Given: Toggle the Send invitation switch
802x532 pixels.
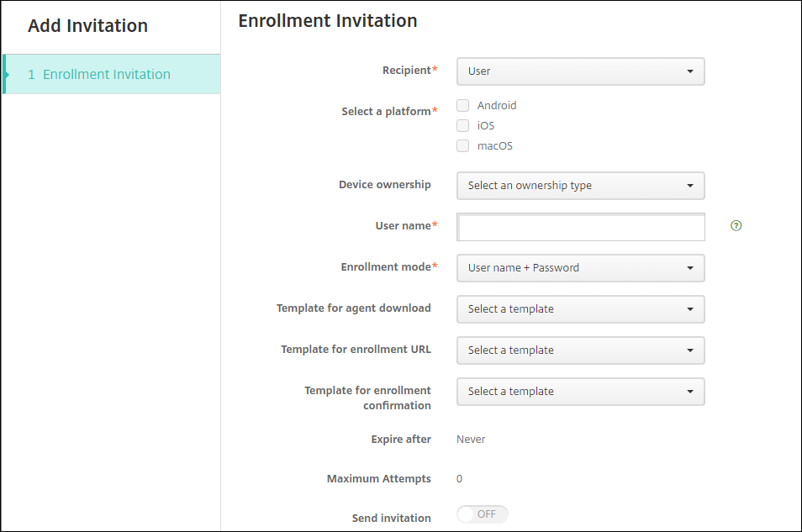Looking at the screenshot, I should tap(483, 514).
